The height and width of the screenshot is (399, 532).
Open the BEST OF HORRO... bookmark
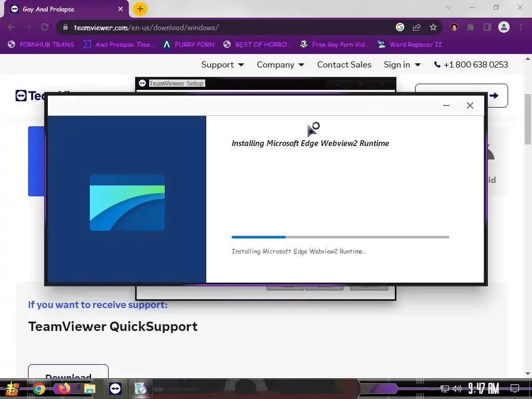point(257,45)
